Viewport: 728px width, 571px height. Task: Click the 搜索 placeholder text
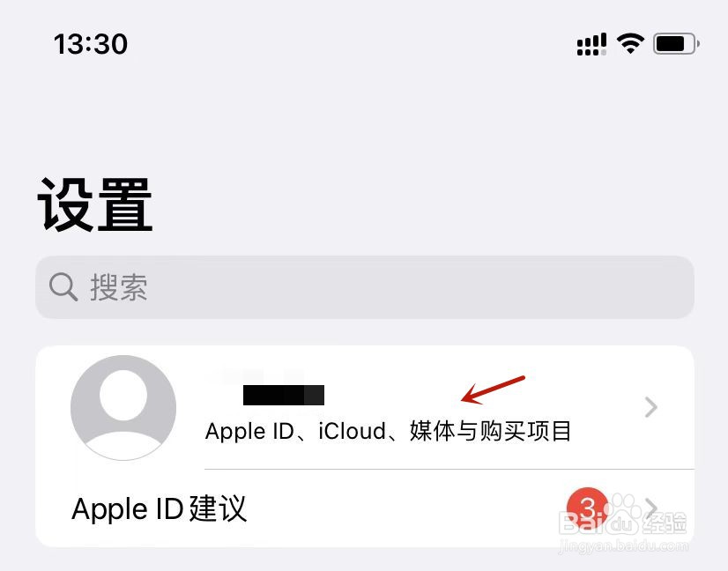[x=119, y=287]
